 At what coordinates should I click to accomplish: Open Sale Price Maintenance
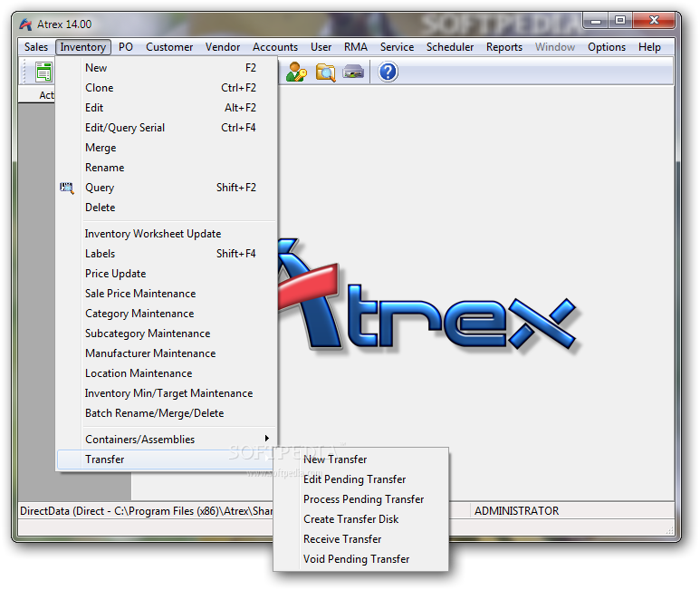pyautogui.click(x=166, y=294)
